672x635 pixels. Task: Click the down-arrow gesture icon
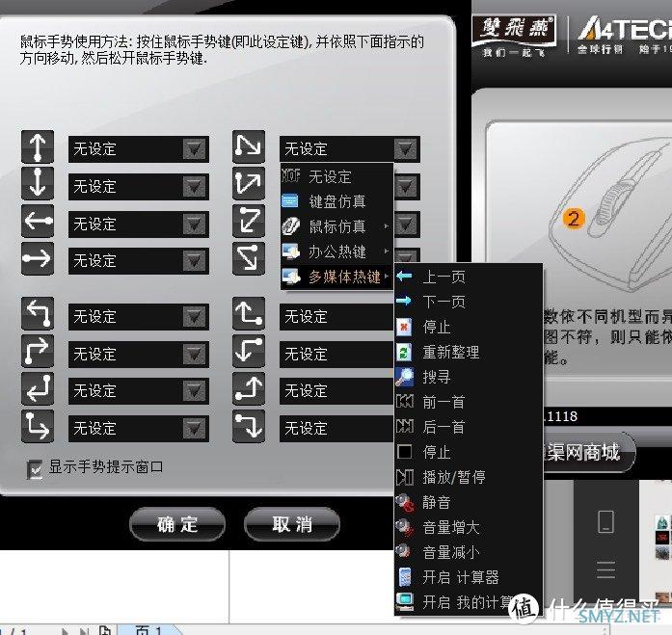[38, 183]
